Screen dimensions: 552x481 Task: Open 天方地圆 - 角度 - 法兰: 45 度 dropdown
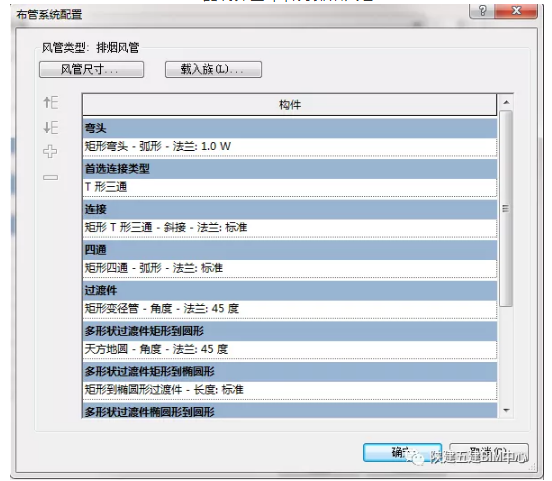pyautogui.click(x=290, y=349)
